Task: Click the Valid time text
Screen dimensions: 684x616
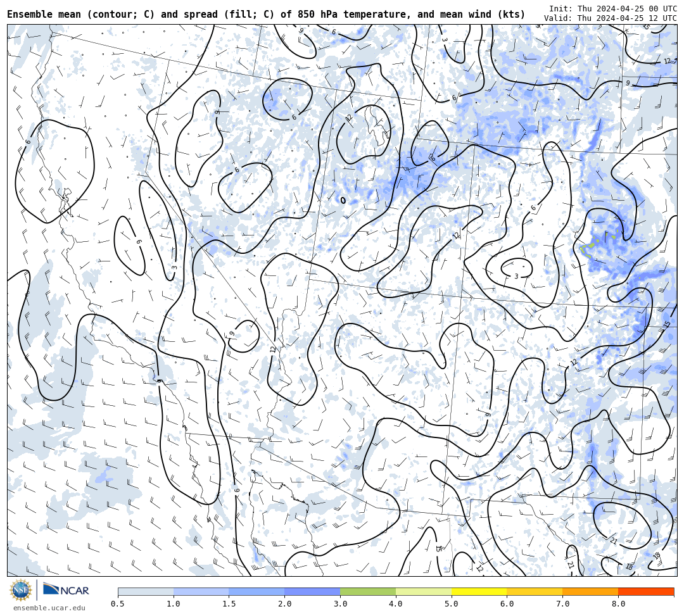Action: click(x=611, y=18)
